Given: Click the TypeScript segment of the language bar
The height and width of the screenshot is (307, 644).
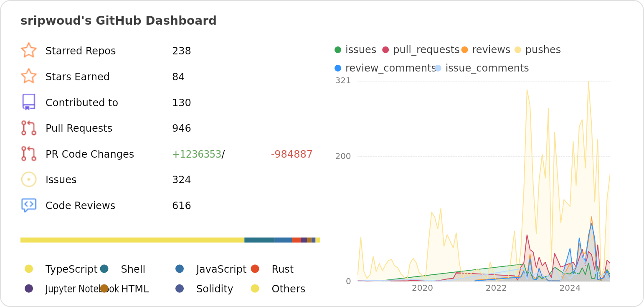Looking at the screenshot, I should coord(132,240).
